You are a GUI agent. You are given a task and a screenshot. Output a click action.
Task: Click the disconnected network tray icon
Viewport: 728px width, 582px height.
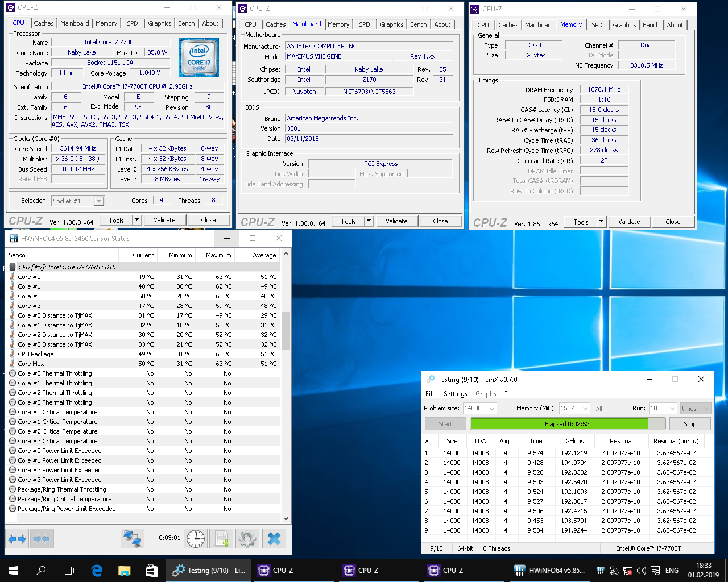pyautogui.click(x=628, y=571)
